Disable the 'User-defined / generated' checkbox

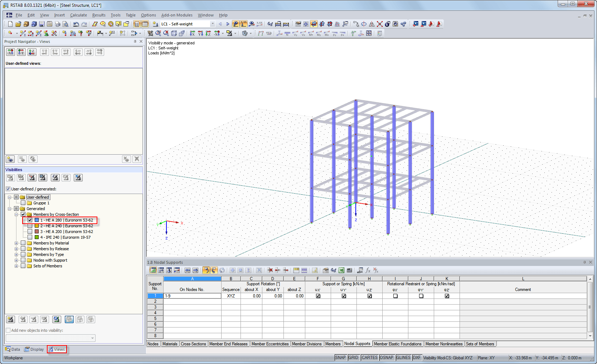pyautogui.click(x=8, y=189)
